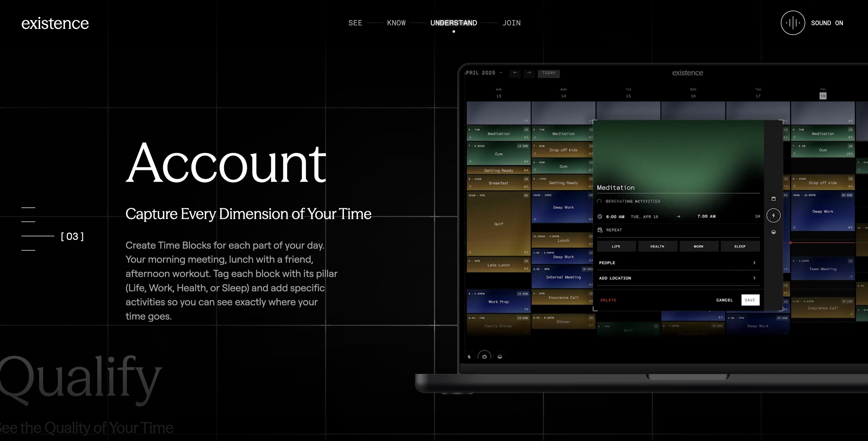Click the lightning bolt icon in modal sidebar
Viewport: 868px width, 441px height.
773,215
